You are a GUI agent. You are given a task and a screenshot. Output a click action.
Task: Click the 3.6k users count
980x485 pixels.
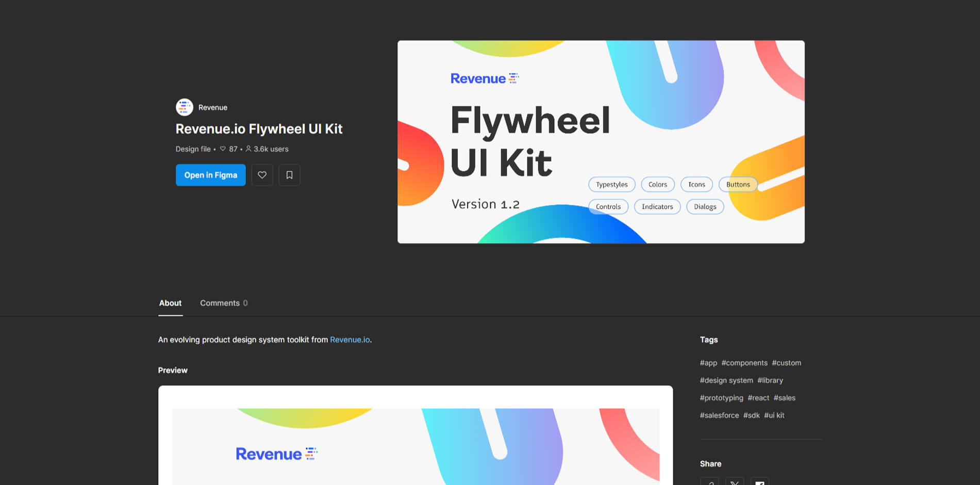267,149
